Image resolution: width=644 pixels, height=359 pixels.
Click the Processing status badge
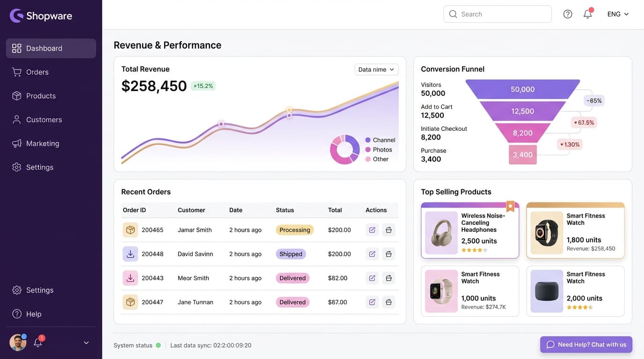[x=295, y=230]
